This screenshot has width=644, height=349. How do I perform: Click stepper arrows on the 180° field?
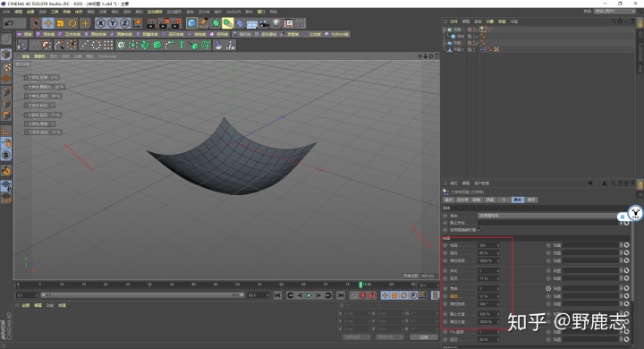[498, 303]
